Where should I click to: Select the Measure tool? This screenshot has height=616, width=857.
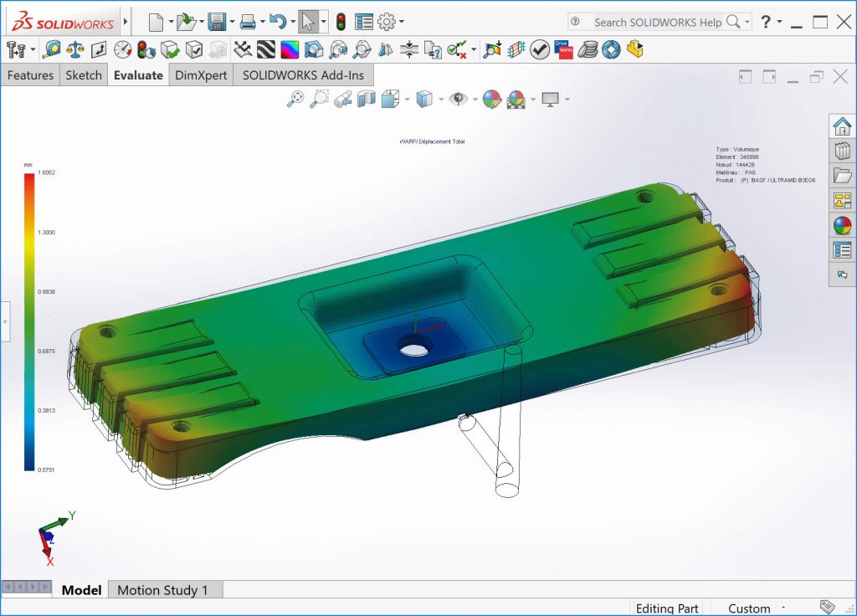(50, 49)
